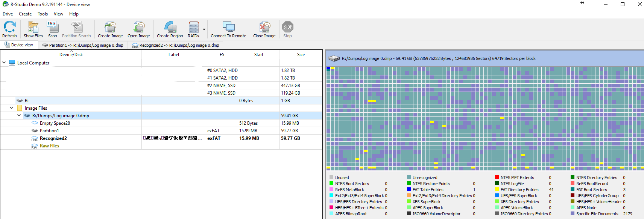Image resolution: width=644 pixels, height=219 pixels.
Task: Click the FAT Boot Sectors legend label
Action: pos(591,190)
